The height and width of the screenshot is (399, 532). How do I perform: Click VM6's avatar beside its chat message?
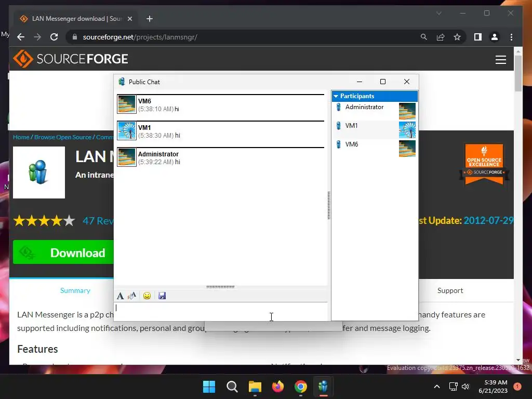coord(127,104)
